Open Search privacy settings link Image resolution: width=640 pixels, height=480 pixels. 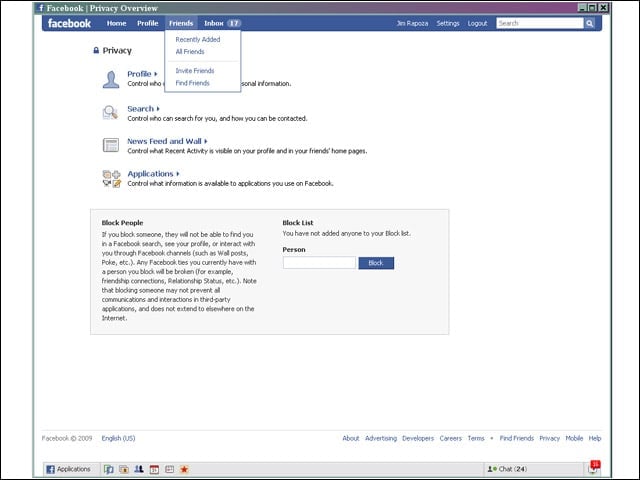tap(140, 109)
